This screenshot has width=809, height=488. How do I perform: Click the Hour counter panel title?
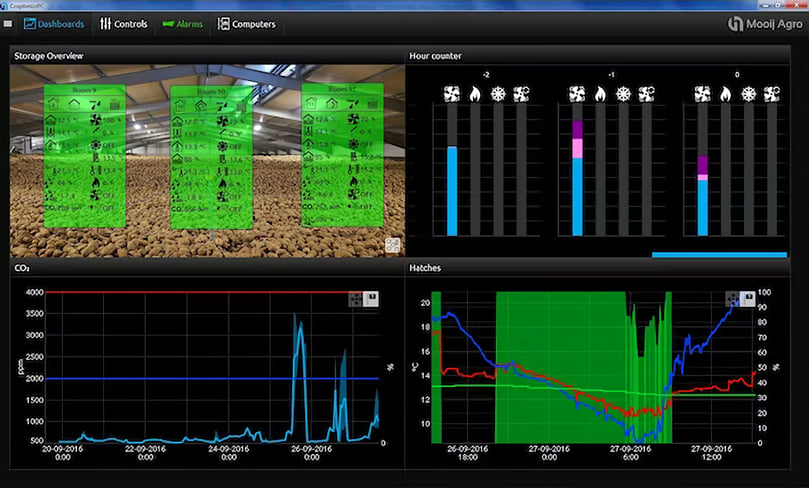435,56
